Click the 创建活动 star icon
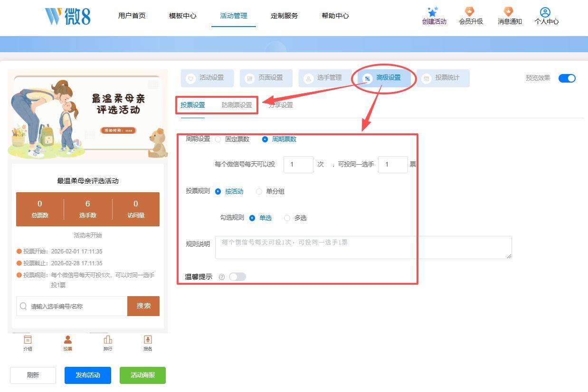 433,12
